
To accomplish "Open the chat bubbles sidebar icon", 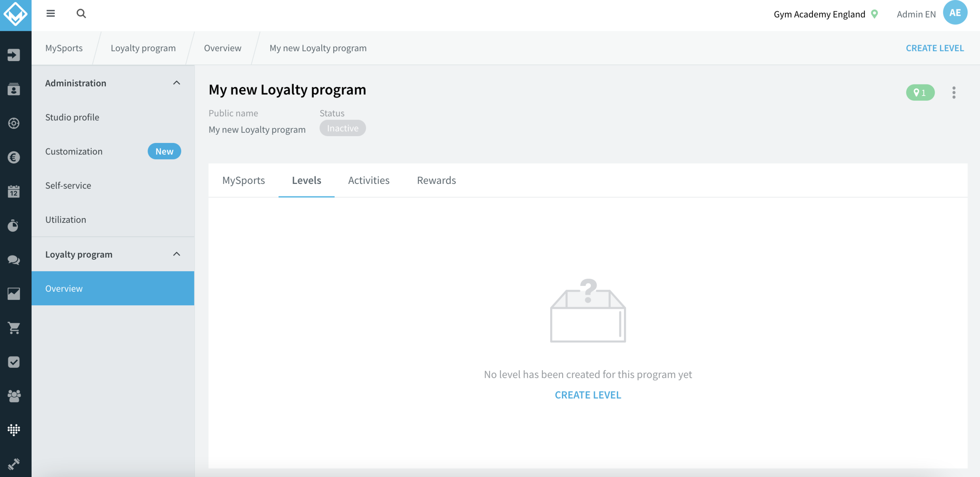I will pyautogui.click(x=14, y=260).
